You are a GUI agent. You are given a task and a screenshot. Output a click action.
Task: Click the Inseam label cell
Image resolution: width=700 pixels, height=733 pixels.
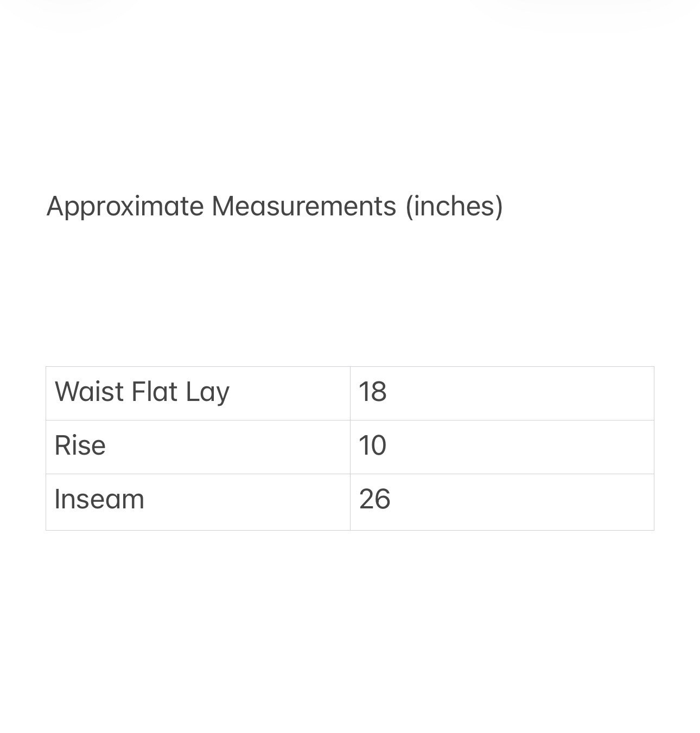click(198, 502)
